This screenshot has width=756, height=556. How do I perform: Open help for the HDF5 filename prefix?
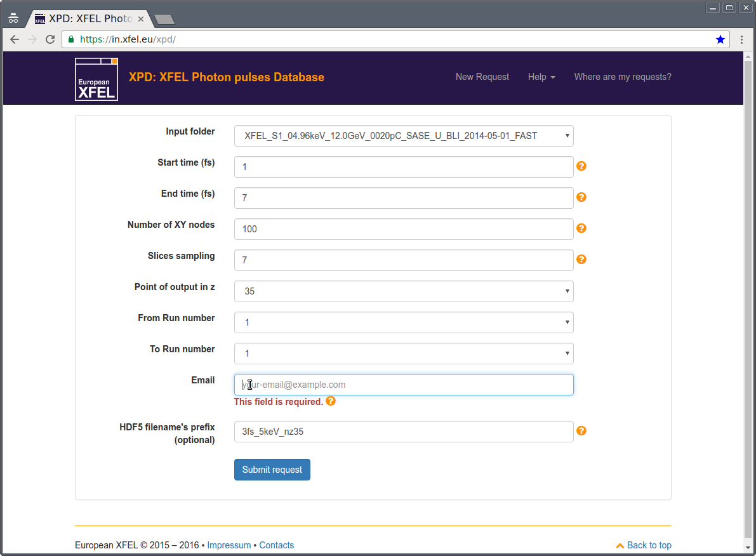(581, 430)
